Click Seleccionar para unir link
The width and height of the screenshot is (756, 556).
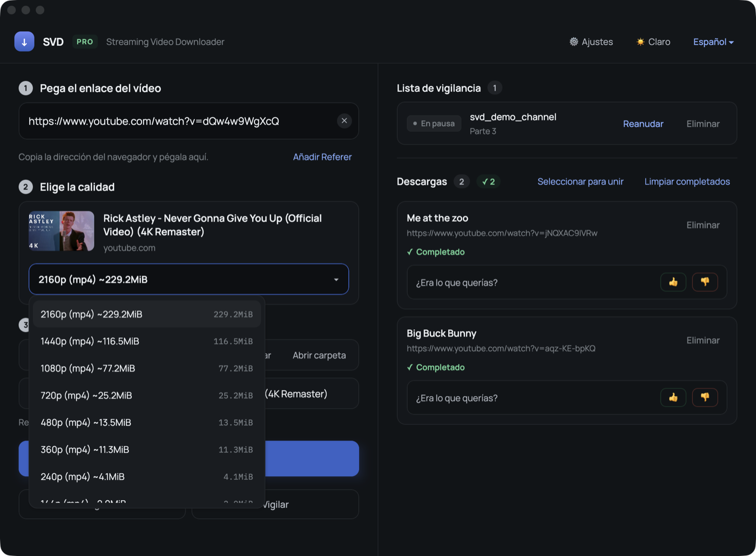tap(580, 181)
